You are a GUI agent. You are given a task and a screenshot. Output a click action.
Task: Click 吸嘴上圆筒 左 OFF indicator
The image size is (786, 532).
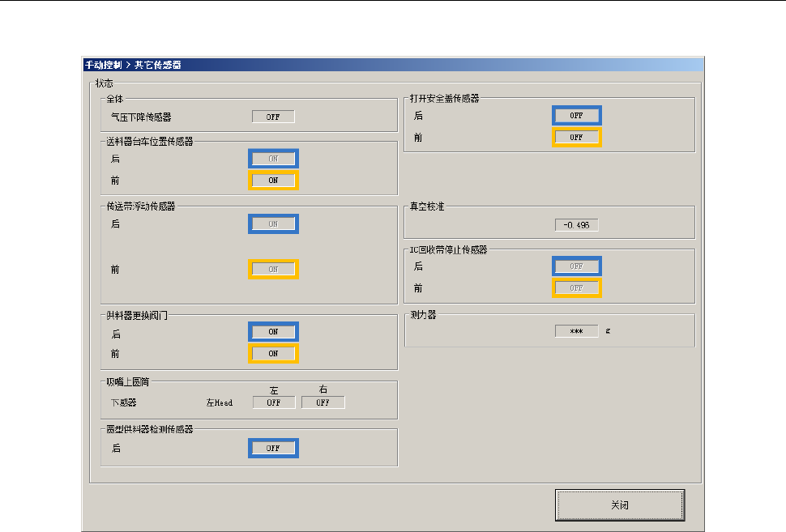click(274, 402)
